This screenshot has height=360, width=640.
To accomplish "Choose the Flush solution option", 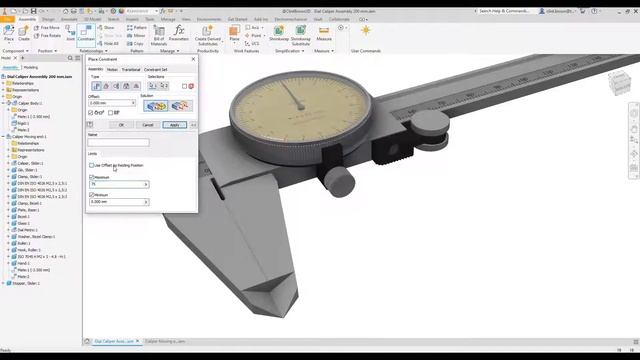I will coord(180,106).
